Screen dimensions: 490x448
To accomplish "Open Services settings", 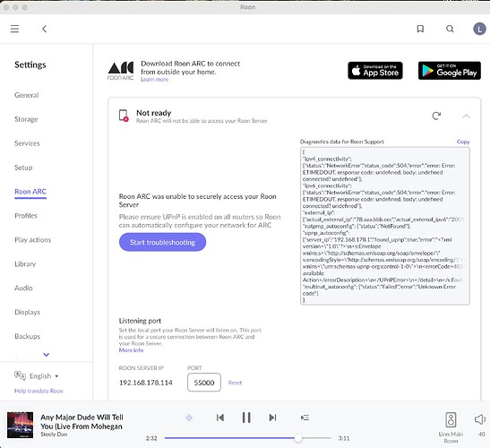I will [x=27, y=143].
